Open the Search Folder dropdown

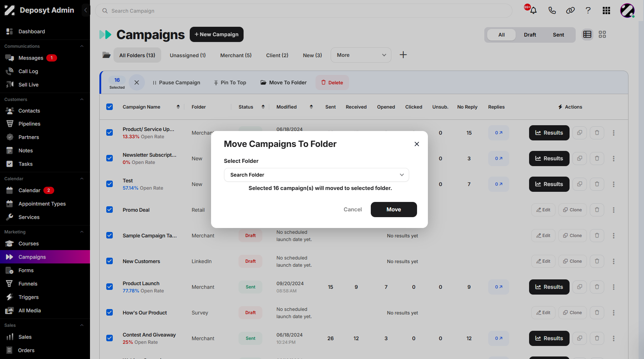317,175
